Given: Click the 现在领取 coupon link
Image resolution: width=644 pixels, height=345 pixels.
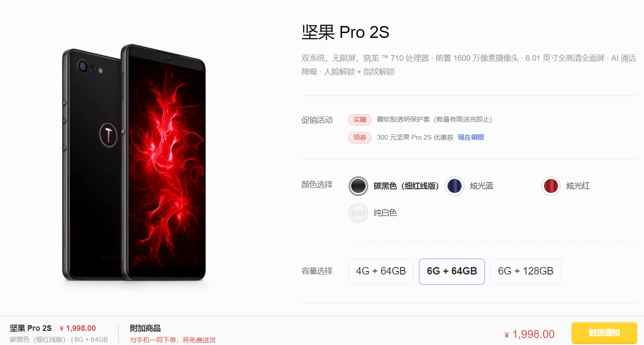Looking at the screenshot, I should [x=471, y=137].
